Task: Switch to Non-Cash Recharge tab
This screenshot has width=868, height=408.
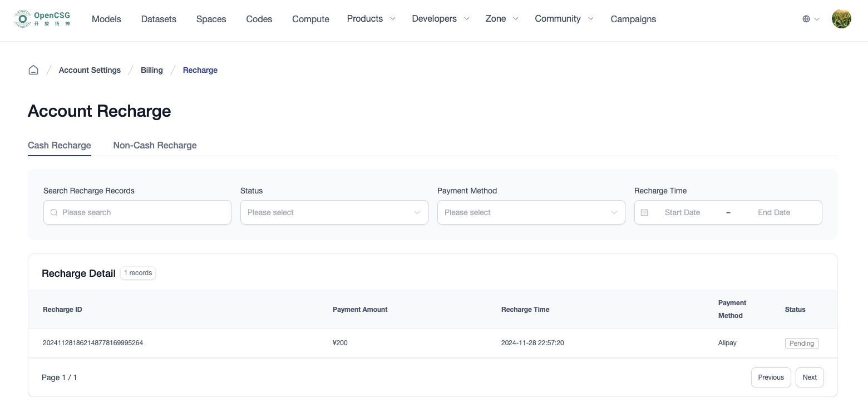Action: point(155,145)
